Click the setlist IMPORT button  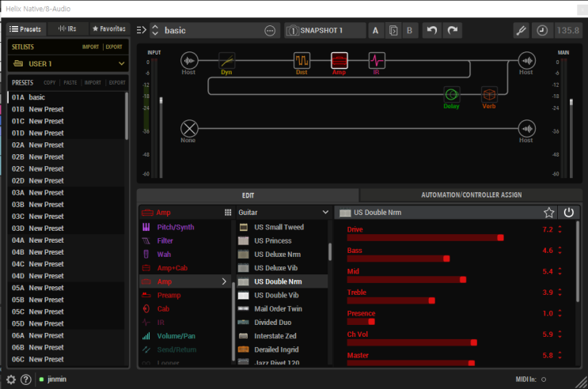pyautogui.click(x=90, y=47)
